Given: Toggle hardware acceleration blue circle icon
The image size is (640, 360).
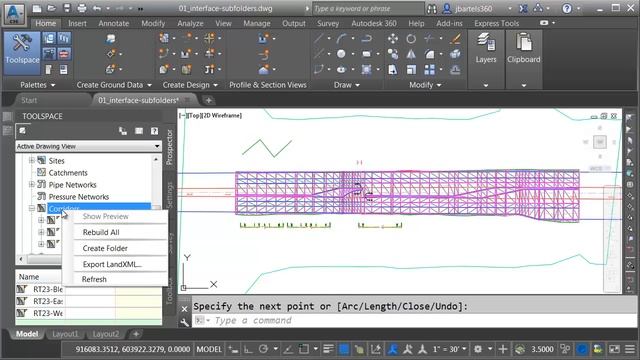Looking at the screenshot, I should click(582, 349).
